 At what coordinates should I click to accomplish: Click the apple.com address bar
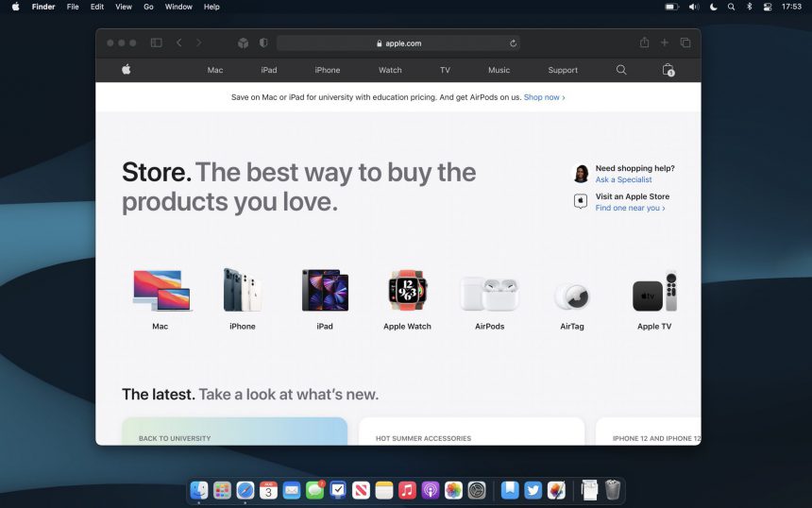pos(398,43)
